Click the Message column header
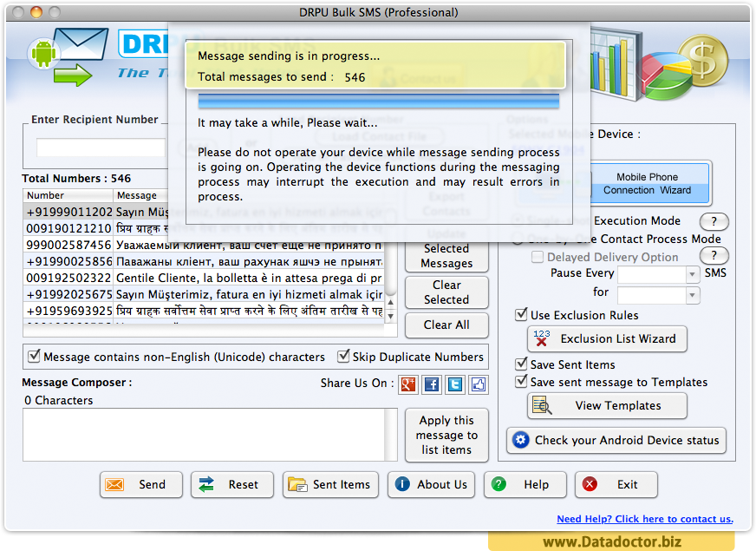Viewport: 756px width, 551px height. click(x=140, y=195)
